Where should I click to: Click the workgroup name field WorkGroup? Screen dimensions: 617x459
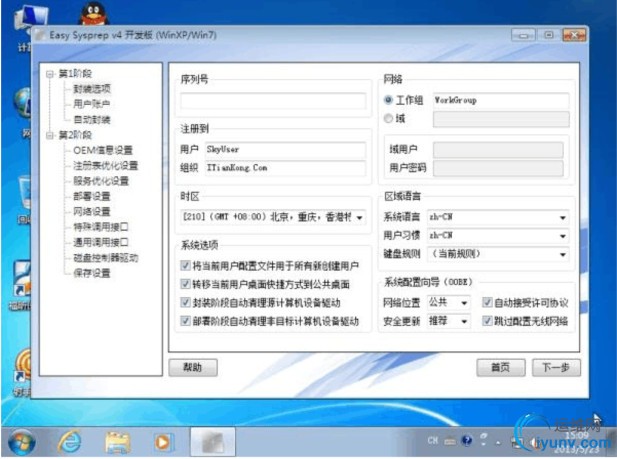click(501, 100)
